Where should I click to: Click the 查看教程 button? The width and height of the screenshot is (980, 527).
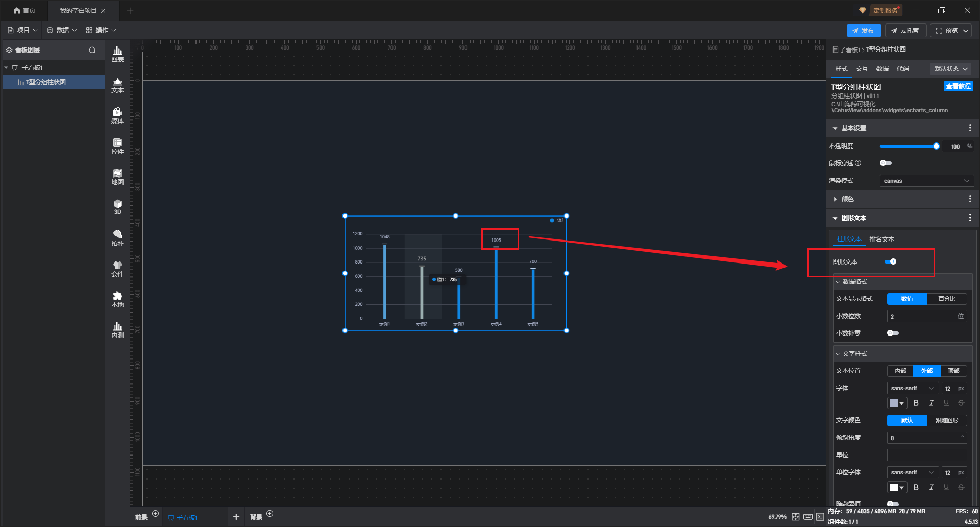(958, 86)
